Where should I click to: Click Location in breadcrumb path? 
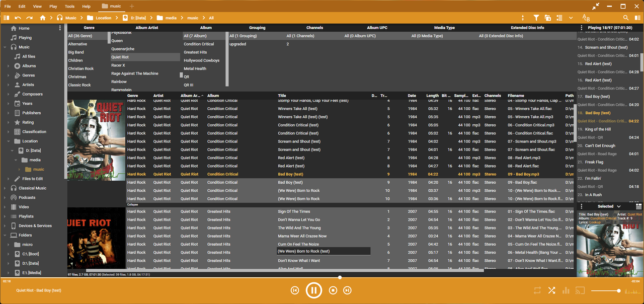[x=104, y=18]
